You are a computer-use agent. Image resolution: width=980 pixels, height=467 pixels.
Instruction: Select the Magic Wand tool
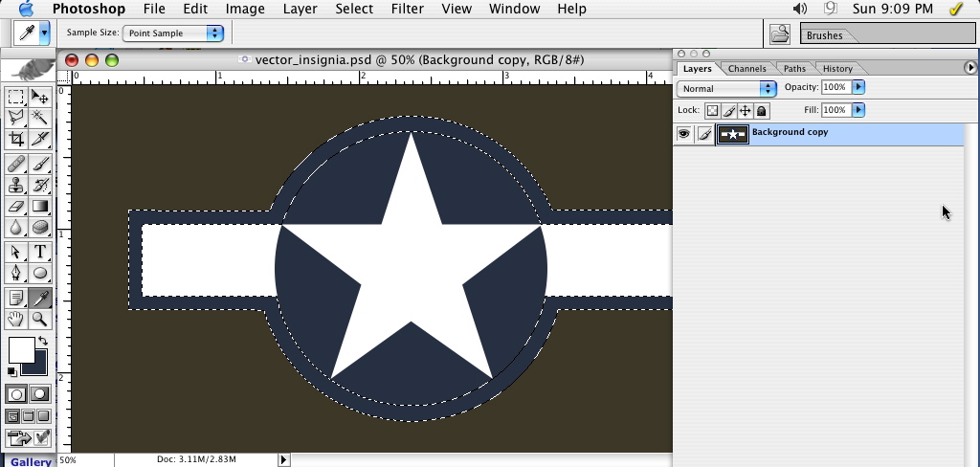coord(40,117)
